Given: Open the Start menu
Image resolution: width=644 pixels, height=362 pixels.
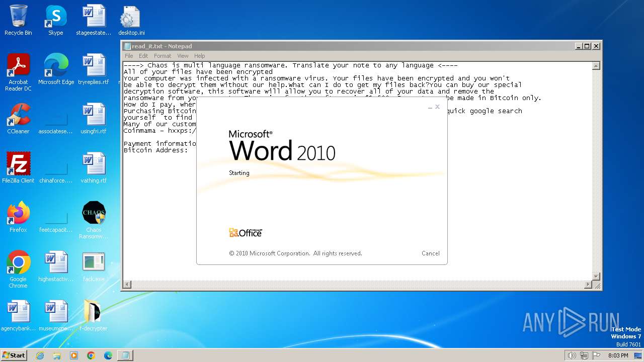Looking at the screenshot, I should click(14, 355).
